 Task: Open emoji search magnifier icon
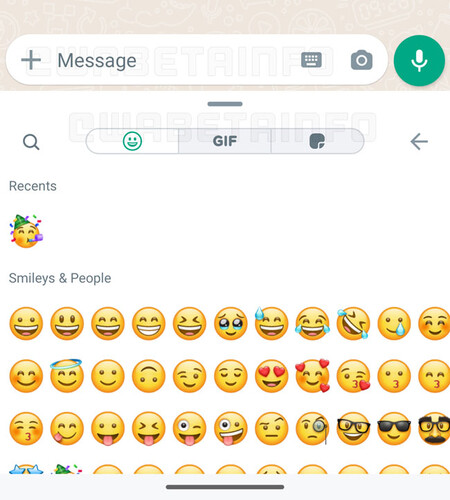tap(31, 142)
